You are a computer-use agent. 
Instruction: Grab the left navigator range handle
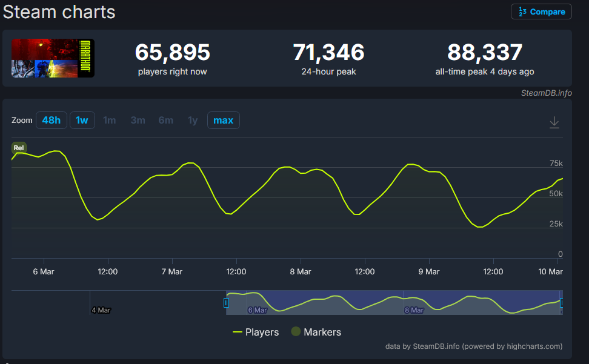click(226, 302)
